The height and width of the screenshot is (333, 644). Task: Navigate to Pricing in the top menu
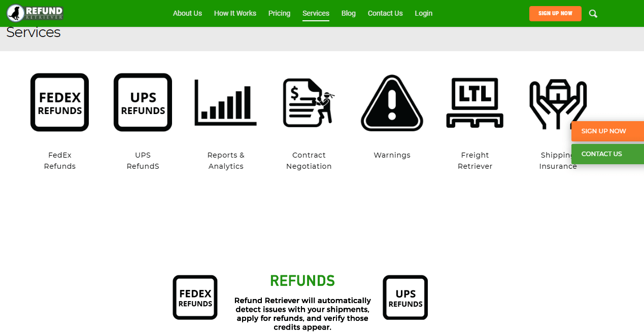tap(279, 13)
